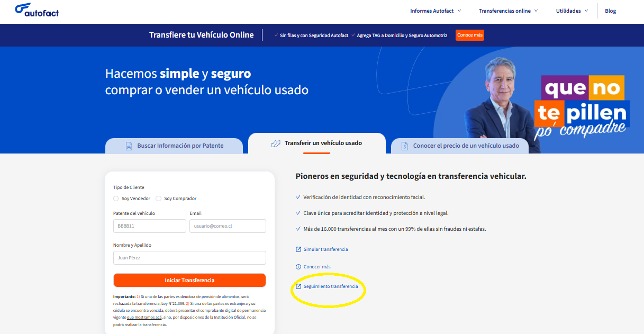Click the license plate search tab icon

(129, 146)
